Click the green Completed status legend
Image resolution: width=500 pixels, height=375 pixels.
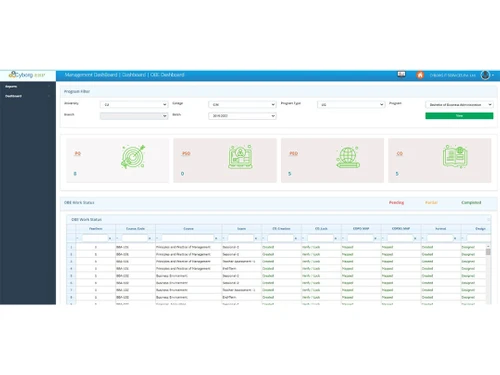tap(471, 203)
